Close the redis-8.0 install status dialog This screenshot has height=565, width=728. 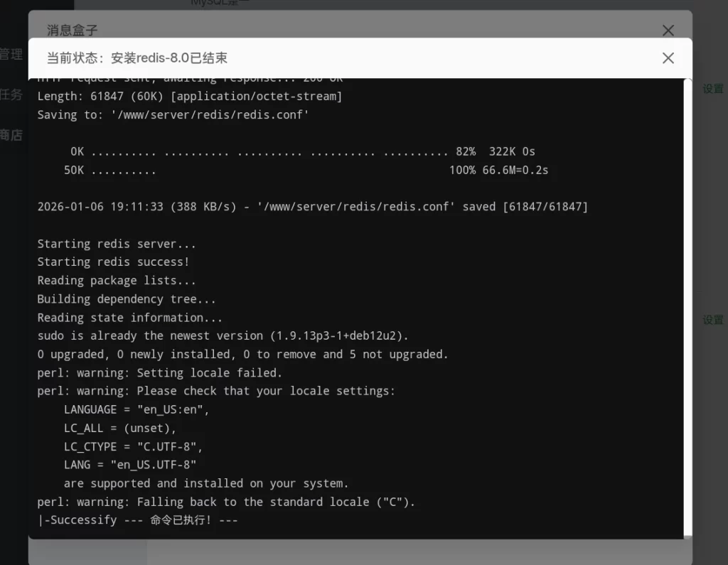click(668, 58)
